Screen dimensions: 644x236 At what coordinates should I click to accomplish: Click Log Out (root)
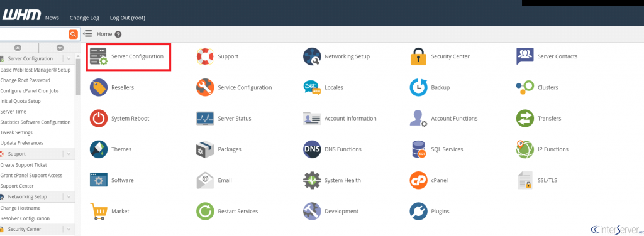(x=127, y=18)
